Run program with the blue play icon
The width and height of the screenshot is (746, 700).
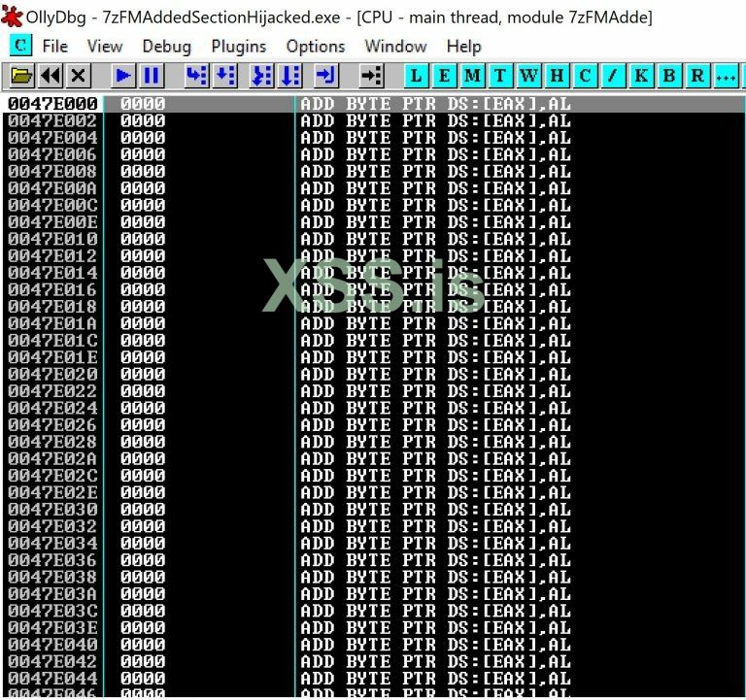123,76
